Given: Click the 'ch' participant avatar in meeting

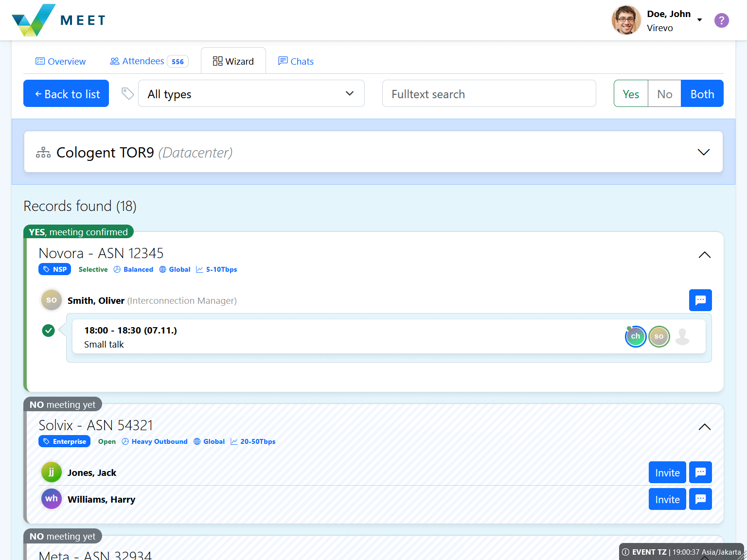Looking at the screenshot, I should [x=635, y=336].
